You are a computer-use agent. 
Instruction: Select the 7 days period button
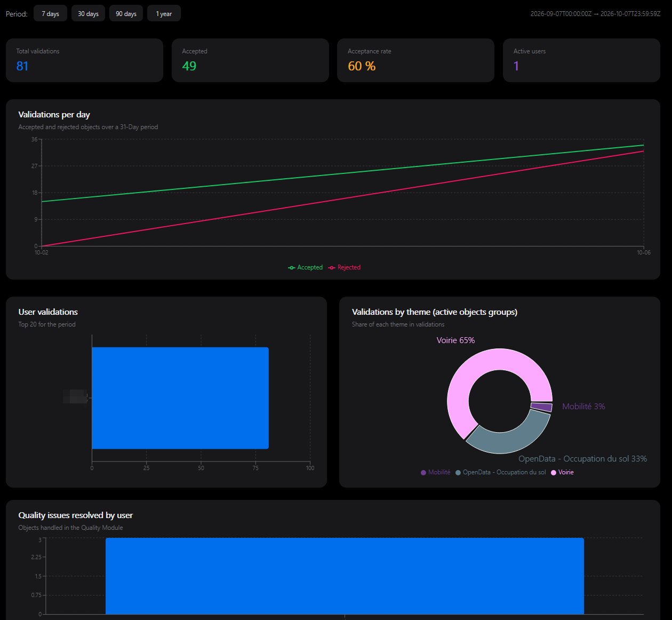point(50,13)
